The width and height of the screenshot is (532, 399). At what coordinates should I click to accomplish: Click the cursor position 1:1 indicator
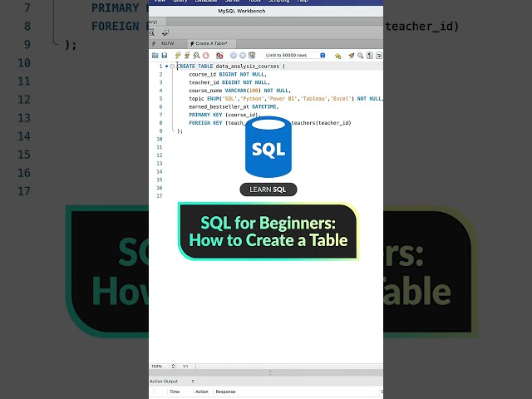185,367
